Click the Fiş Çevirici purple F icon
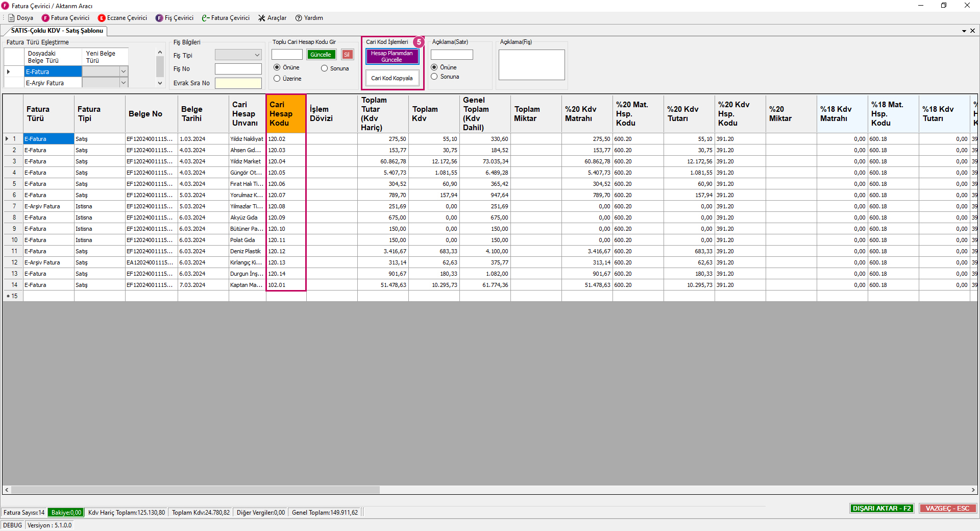 [159, 18]
